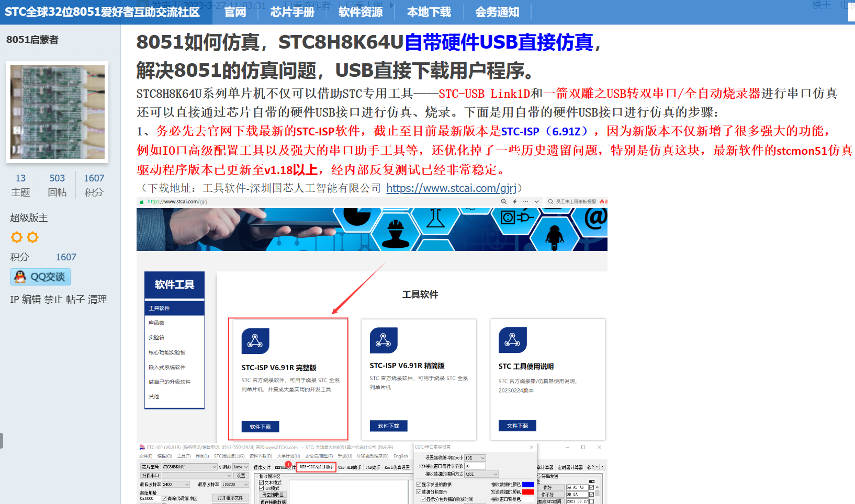This screenshot has height=504, width=855.
Task: Click 文件下载 button under STC 工具使用说明
Action: tap(517, 426)
